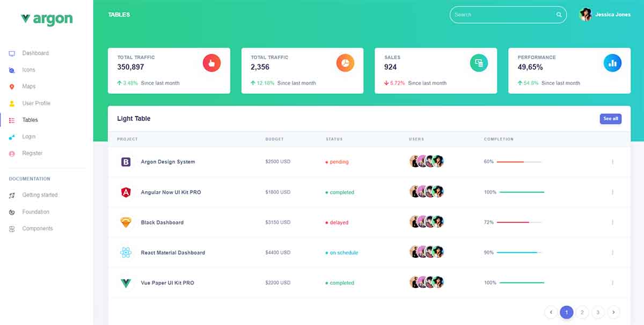Viewport: 644px width, 325px height.
Task: Open the actions menu for Black Dashboard row
Action: click(x=612, y=222)
